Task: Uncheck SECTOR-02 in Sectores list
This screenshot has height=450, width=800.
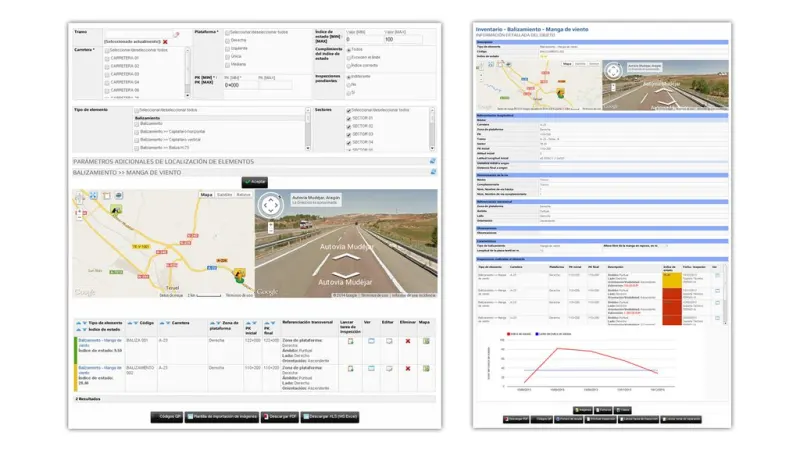Action: click(349, 127)
